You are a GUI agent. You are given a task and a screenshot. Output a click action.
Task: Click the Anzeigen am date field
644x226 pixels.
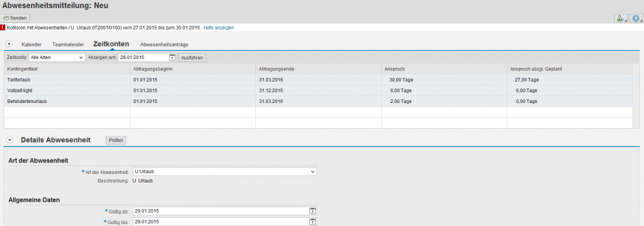coord(144,57)
